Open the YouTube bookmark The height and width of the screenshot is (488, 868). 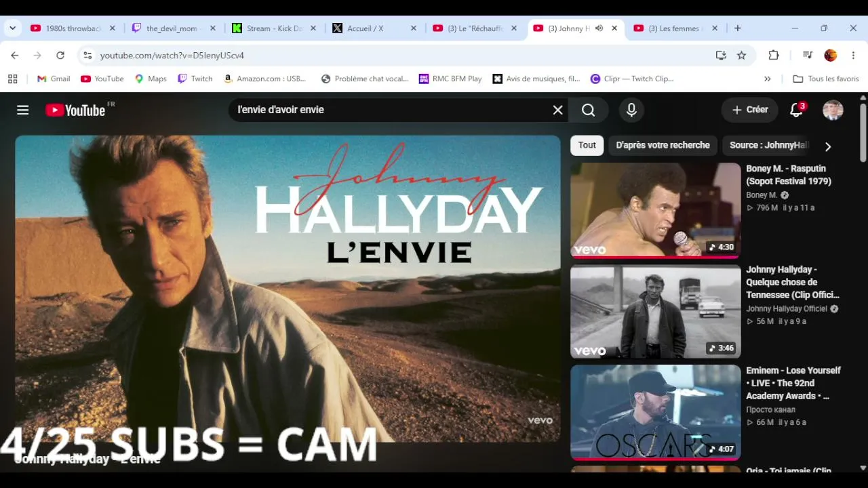[x=102, y=79]
